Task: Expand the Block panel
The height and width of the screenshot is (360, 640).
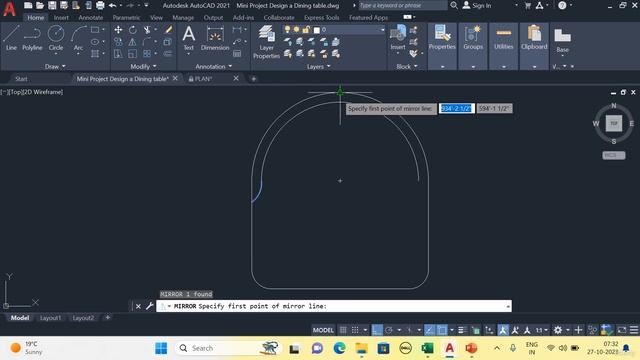Action: pos(407,67)
